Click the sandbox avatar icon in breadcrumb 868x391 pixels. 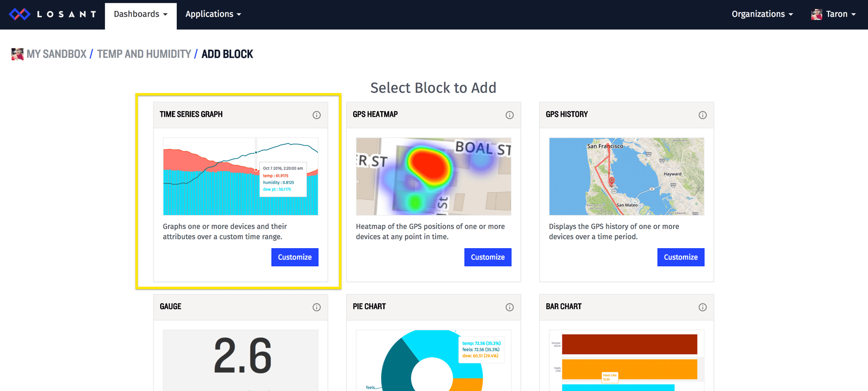[x=17, y=54]
